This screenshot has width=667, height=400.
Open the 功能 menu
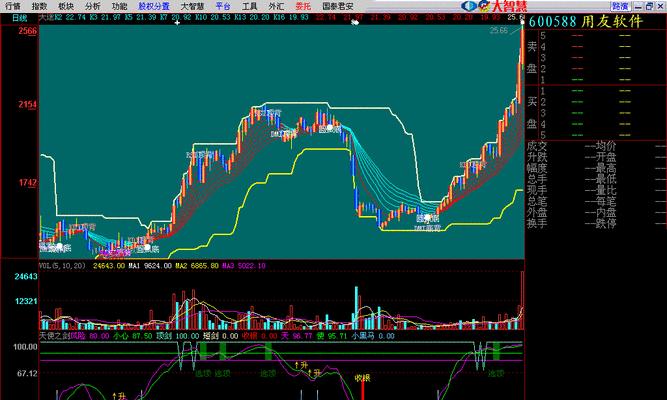pyautogui.click(x=119, y=6)
